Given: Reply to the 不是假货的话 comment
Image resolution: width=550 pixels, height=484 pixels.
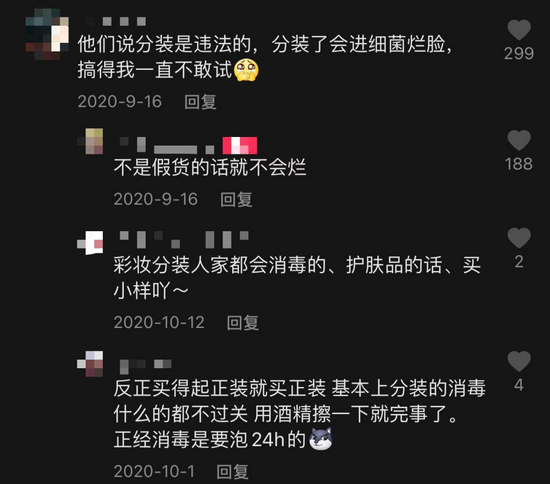Looking at the screenshot, I should click(236, 199).
